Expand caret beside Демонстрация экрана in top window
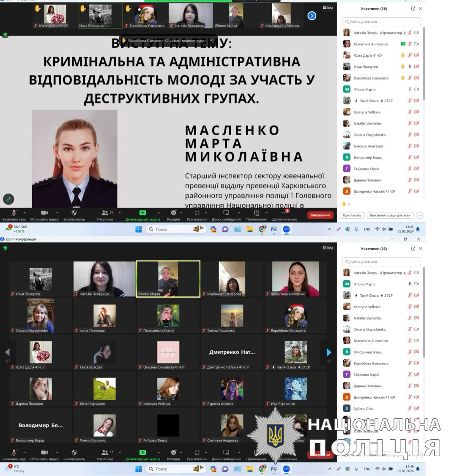 click(159, 213)
